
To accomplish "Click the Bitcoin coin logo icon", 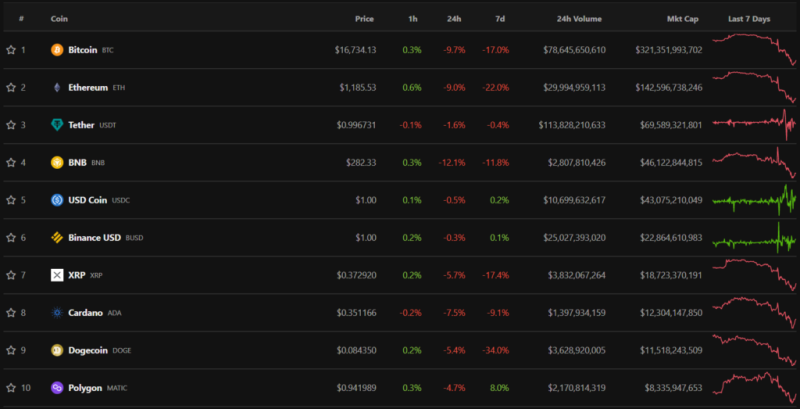I will 57,50.
